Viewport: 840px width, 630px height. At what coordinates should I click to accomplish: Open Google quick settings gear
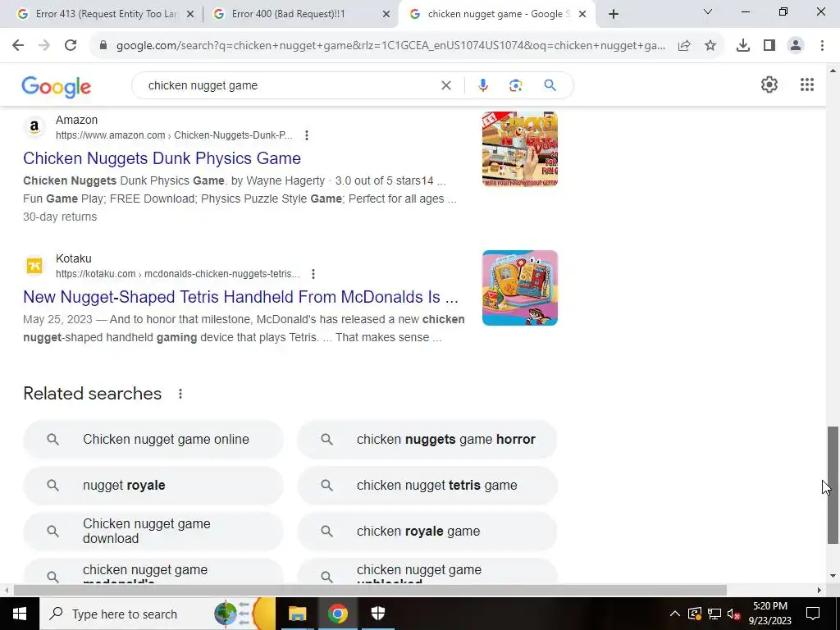(769, 84)
